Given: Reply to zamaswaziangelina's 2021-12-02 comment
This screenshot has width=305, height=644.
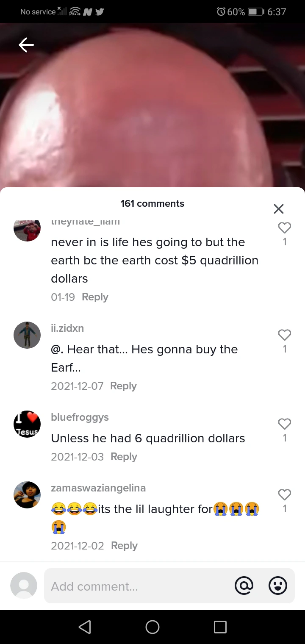Looking at the screenshot, I should coord(124,546).
